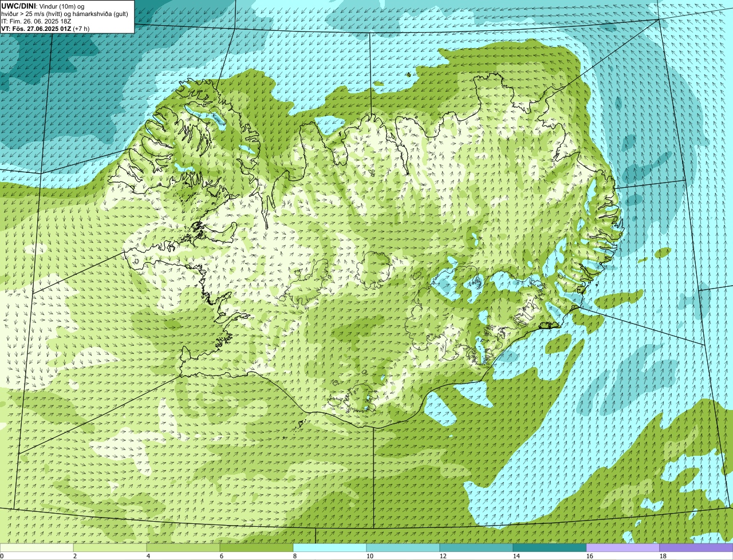
Task: Click the 'VT: Fös. 27.06.2025 01Z (+7 h)' line
Action: [x=45, y=28]
